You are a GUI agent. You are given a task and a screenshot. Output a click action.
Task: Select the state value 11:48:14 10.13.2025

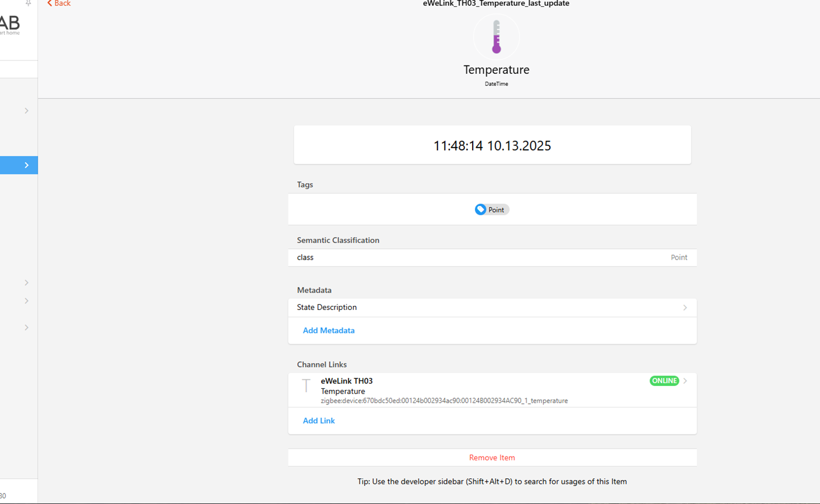click(x=492, y=145)
